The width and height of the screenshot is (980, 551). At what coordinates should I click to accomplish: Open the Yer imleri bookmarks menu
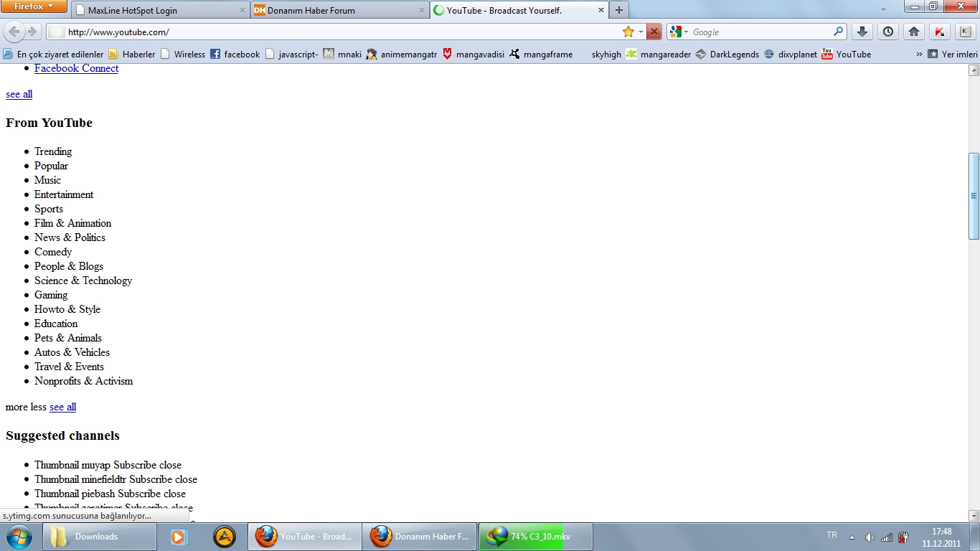tap(952, 54)
